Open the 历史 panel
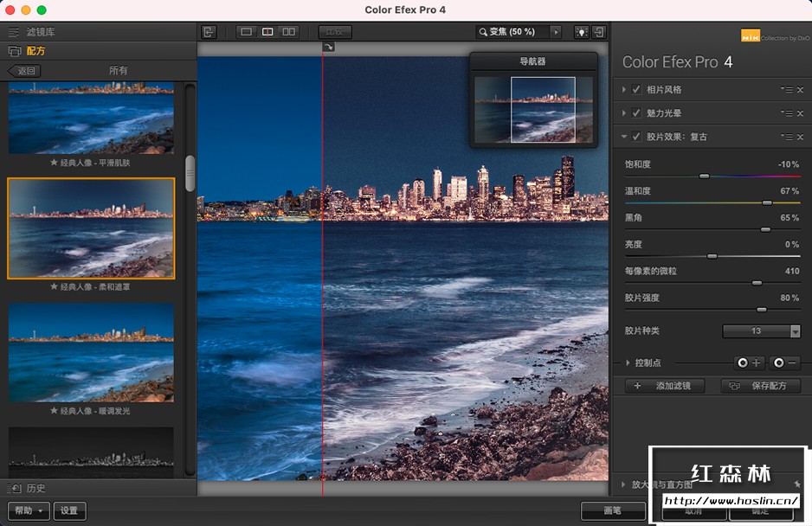Image resolution: width=812 pixels, height=526 pixels. click(x=35, y=488)
